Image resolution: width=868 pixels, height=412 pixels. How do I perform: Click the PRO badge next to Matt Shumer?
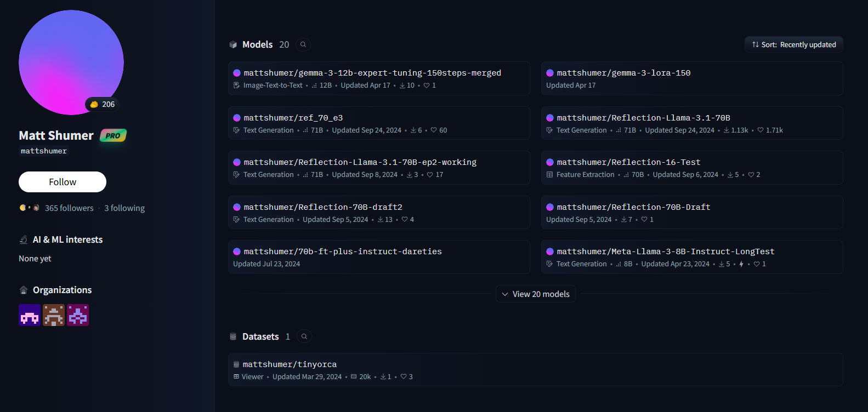113,135
